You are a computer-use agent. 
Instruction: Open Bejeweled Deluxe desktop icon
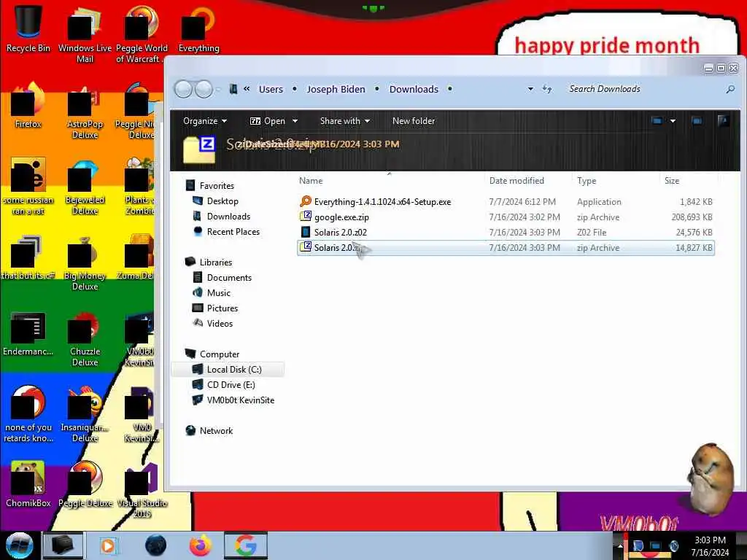85,187
